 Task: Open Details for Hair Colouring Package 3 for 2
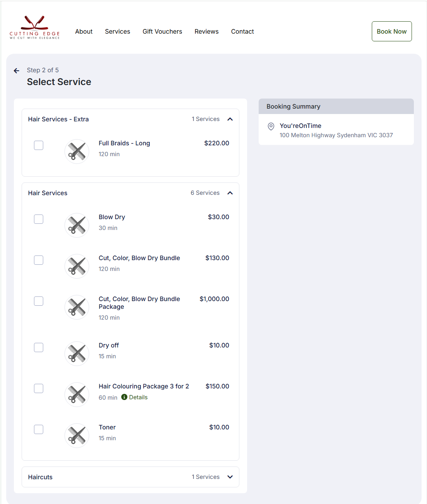click(x=138, y=397)
